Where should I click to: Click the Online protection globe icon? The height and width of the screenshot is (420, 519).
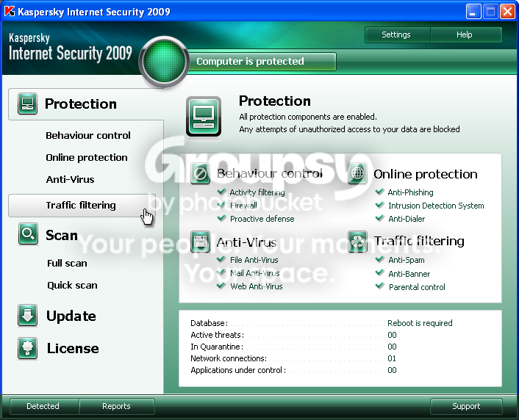[x=357, y=173]
